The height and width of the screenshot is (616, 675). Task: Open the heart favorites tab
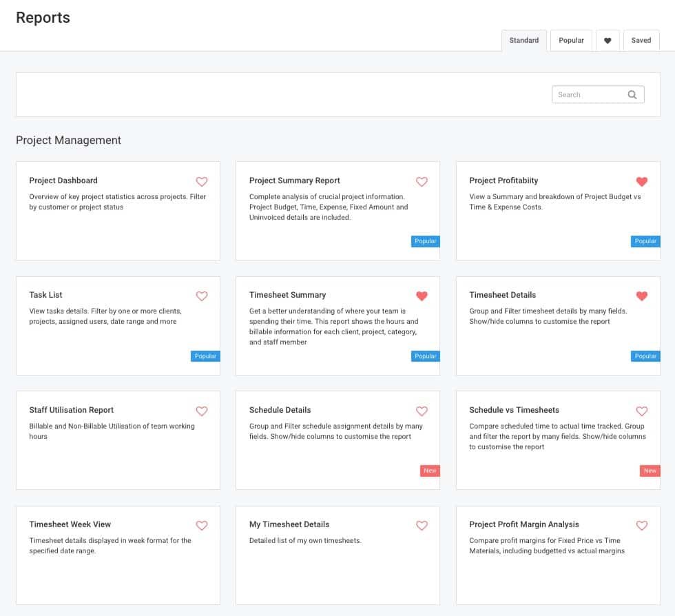[607, 41]
